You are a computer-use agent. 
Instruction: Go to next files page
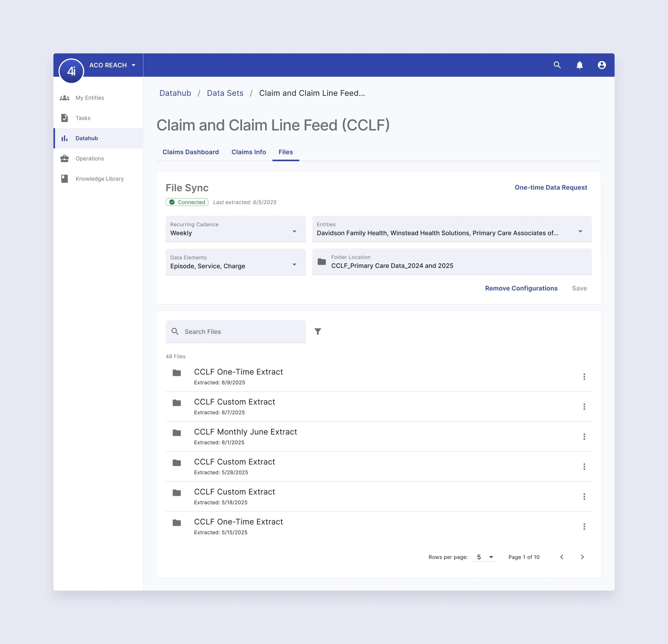coord(582,557)
